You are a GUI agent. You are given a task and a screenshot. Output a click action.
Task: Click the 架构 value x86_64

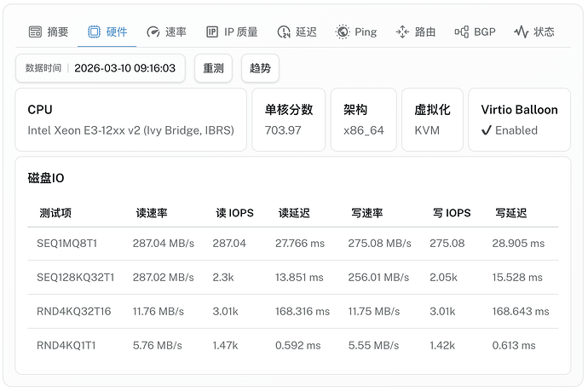(x=364, y=130)
